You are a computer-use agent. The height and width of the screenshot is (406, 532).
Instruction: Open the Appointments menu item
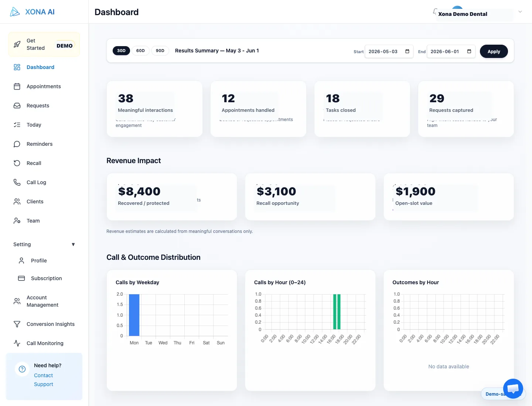point(44,86)
